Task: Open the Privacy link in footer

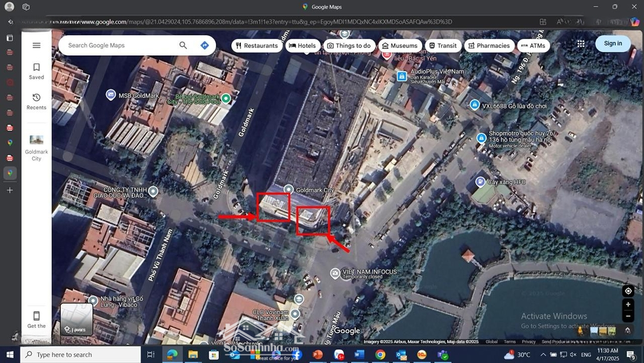Action: coord(528,342)
